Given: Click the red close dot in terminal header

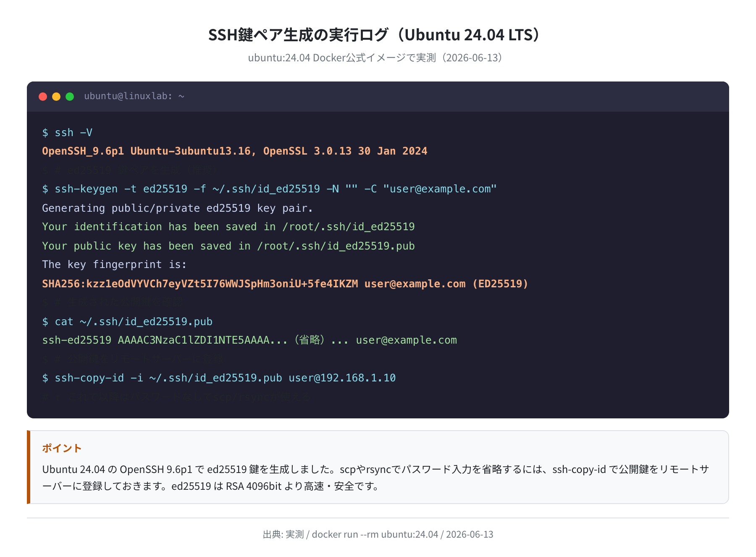Looking at the screenshot, I should 43,97.
